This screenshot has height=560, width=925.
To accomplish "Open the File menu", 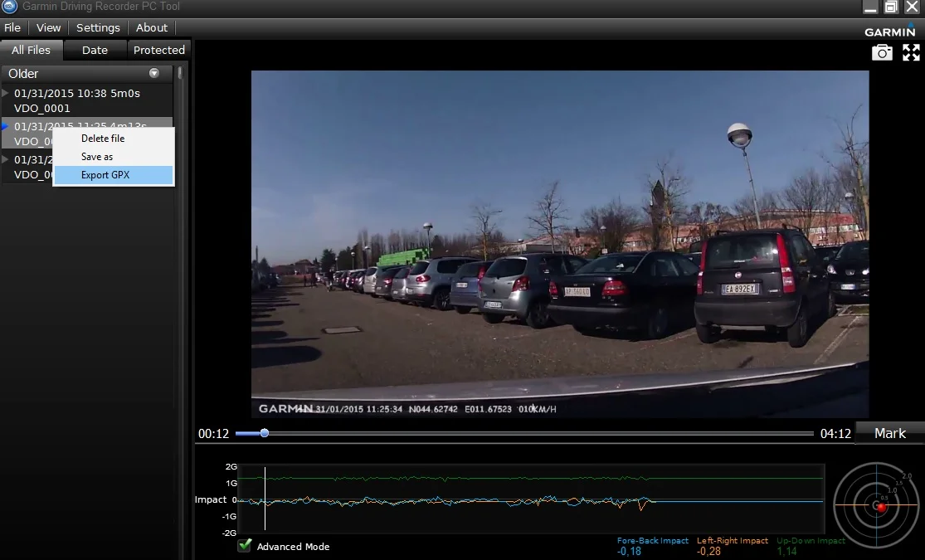I will click(x=12, y=27).
